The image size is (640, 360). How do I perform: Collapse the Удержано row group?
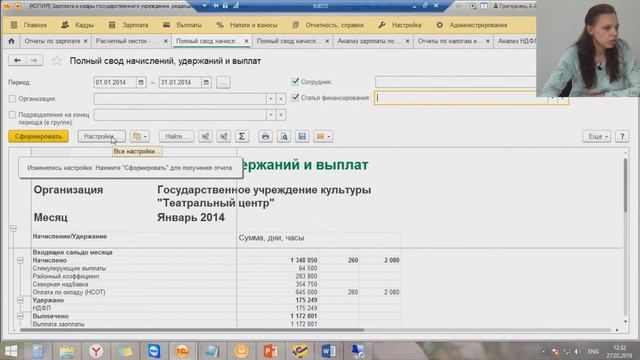(20, 300)
